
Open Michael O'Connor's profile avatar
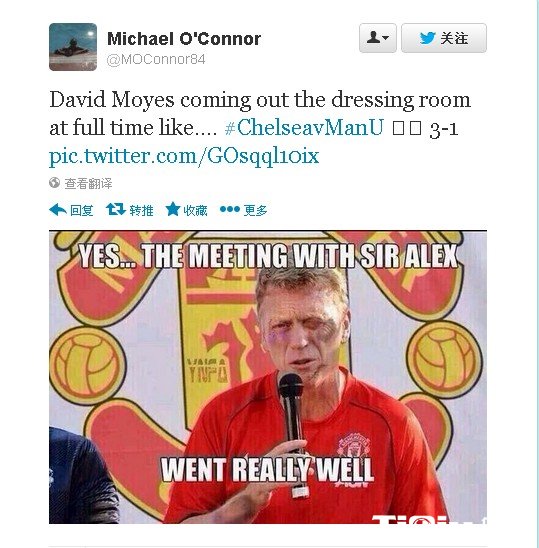coord(73,47)
